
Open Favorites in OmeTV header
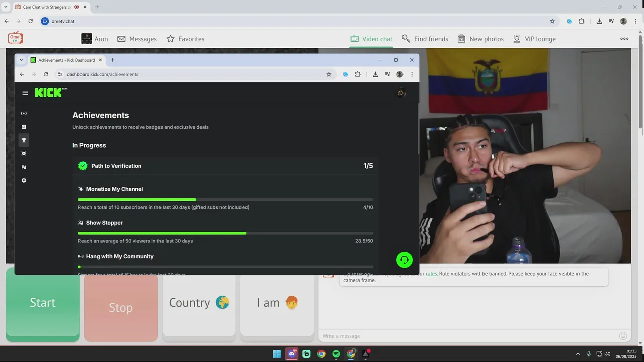click(185, 39)
